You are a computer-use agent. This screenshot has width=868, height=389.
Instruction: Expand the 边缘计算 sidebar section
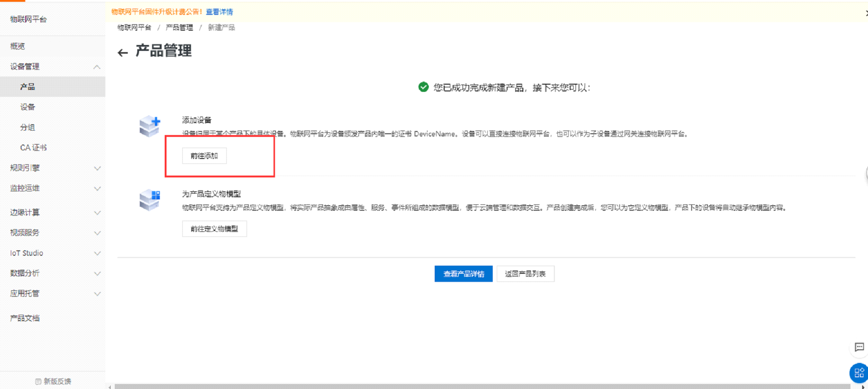tap(97, 213)
